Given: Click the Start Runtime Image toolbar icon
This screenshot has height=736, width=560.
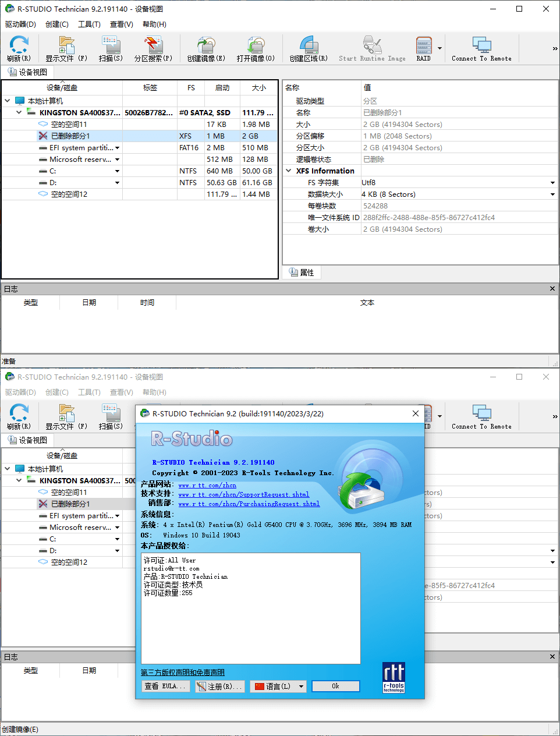Looking at the screenshot, I should tap(372, 48).
